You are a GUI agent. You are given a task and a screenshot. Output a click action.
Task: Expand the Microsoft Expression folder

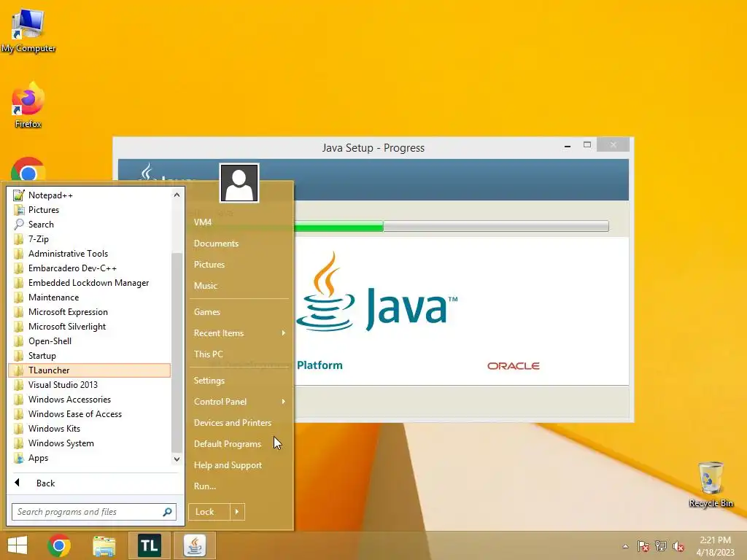(89, 312)
